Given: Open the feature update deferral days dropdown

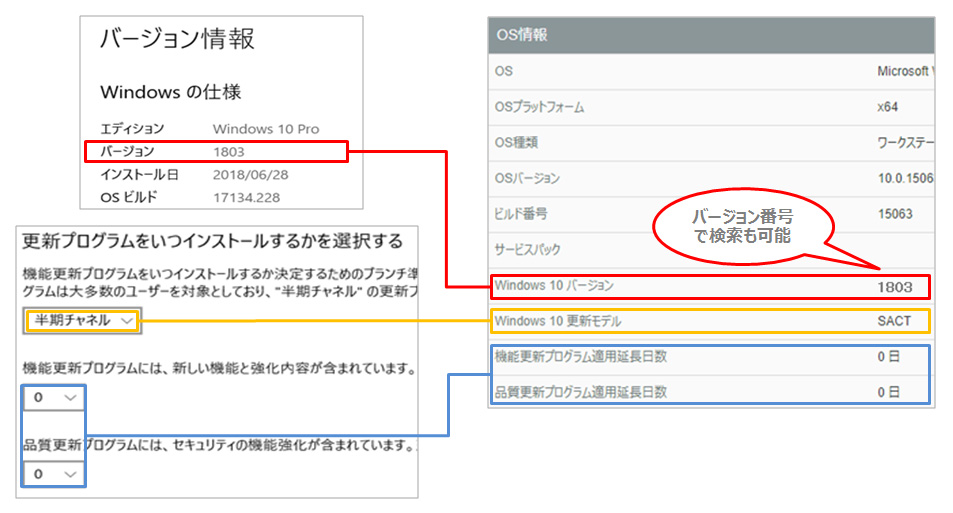Looking at the screenshot, I should pos(53,398).
